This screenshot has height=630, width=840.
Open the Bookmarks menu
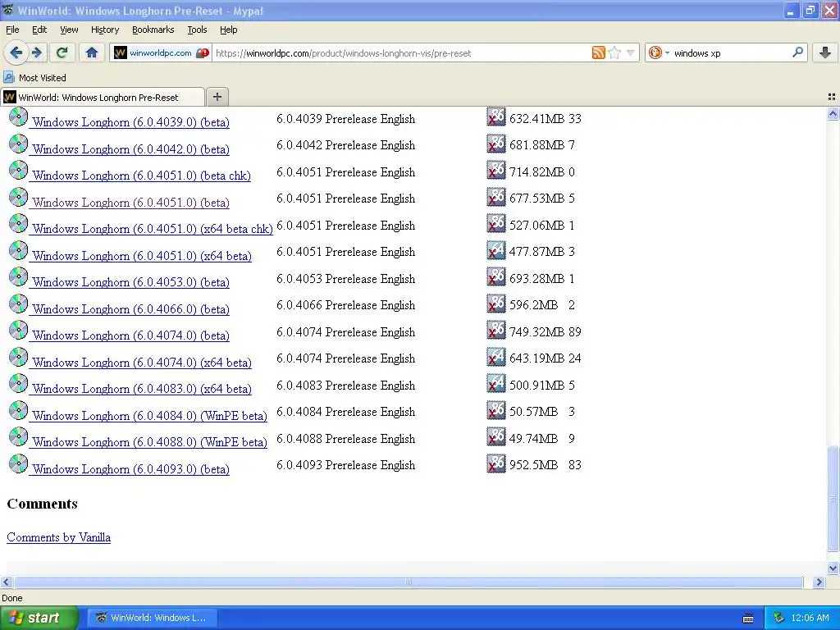(x=153, y=30)
